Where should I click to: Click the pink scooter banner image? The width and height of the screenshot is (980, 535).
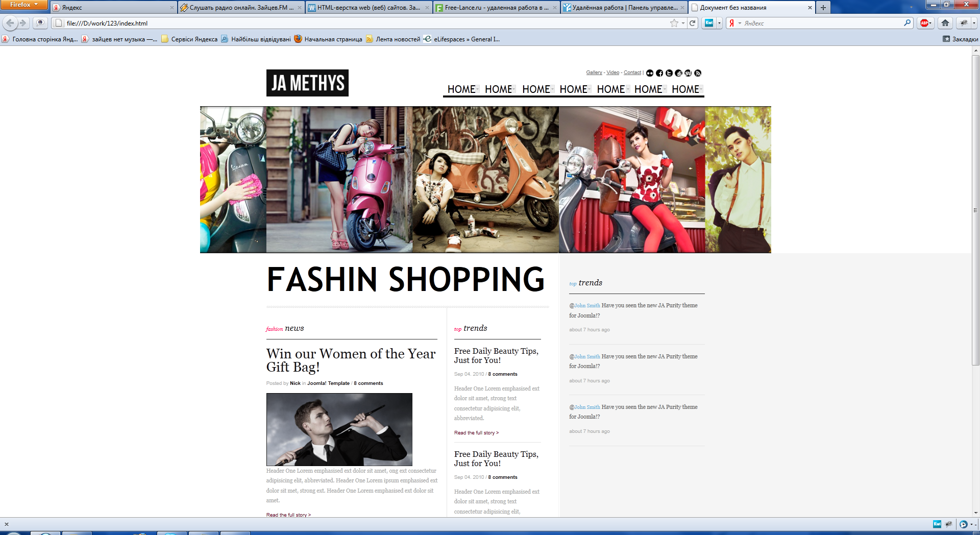[339, 180]
